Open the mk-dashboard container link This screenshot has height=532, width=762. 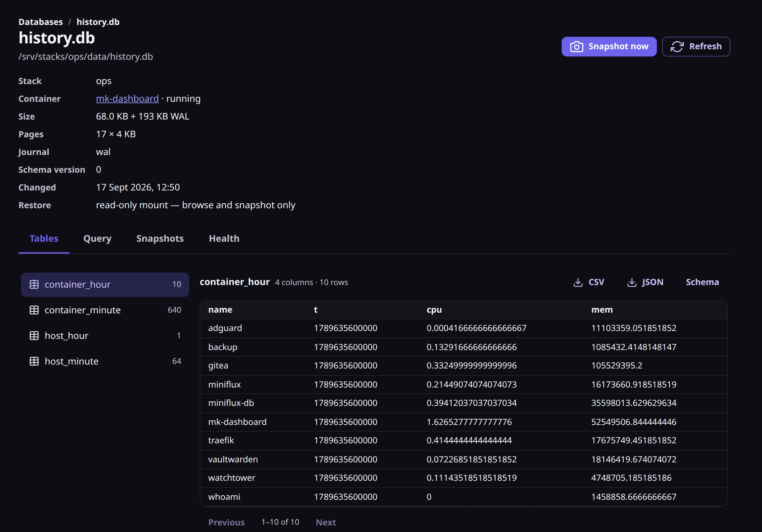click(127, 99)
